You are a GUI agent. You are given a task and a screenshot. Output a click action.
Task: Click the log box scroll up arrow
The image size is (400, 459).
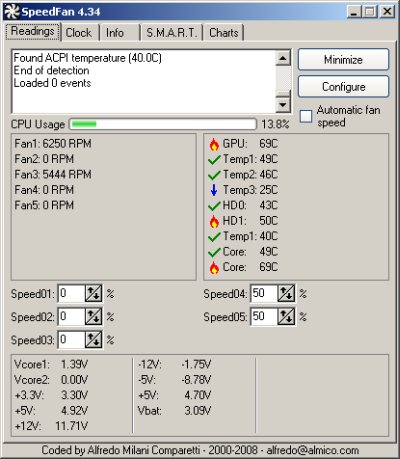point(283,59)
